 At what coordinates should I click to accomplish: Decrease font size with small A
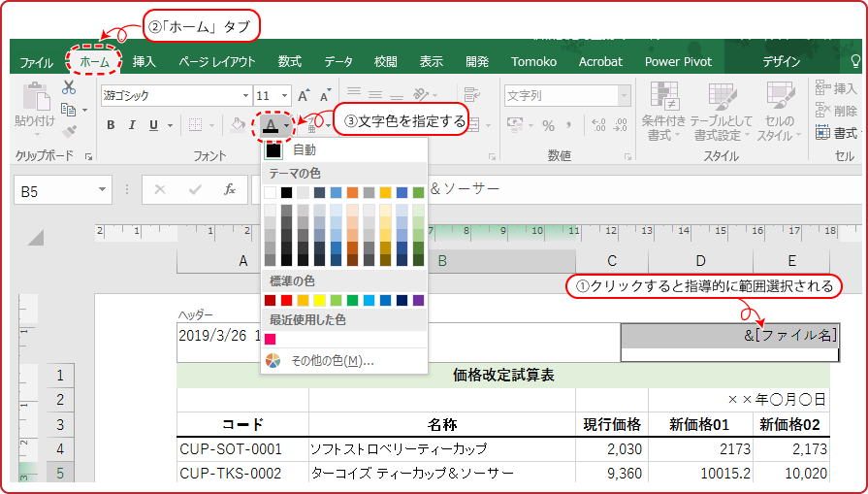click(326, 95)
